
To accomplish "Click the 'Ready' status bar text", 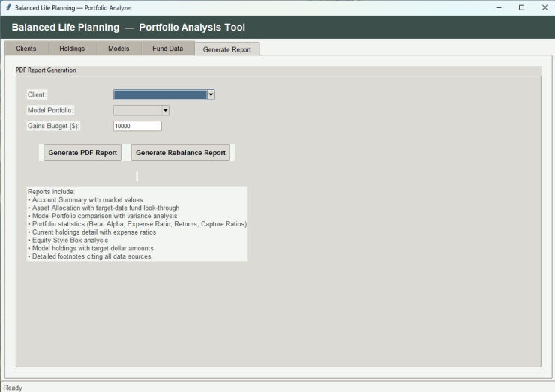I will (13, 388).
